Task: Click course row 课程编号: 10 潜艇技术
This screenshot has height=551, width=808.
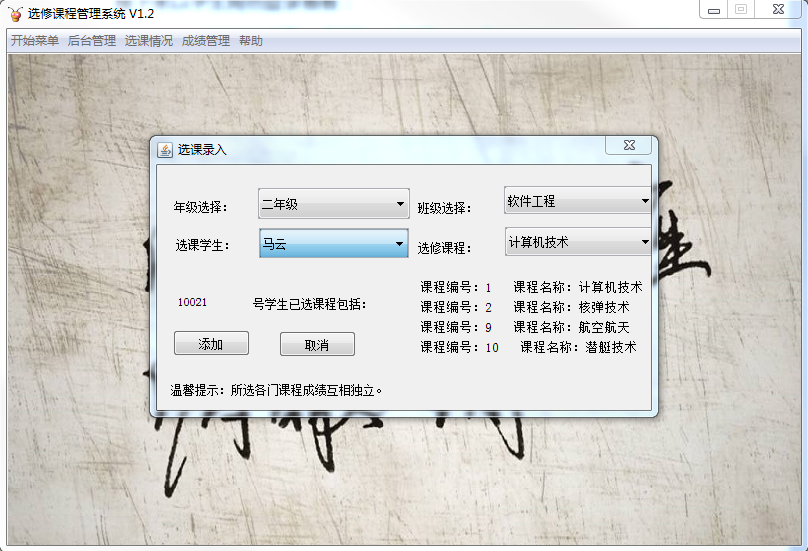Action: 529,347
